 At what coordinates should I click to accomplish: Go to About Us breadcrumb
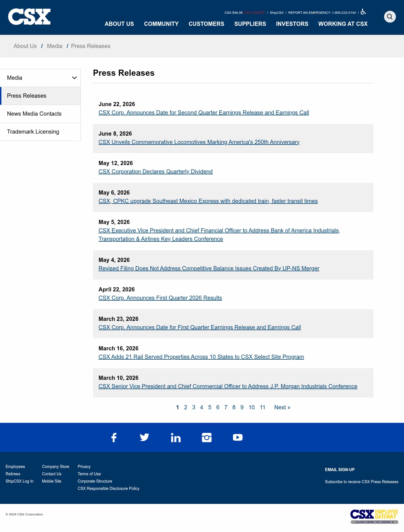[25, 46]
